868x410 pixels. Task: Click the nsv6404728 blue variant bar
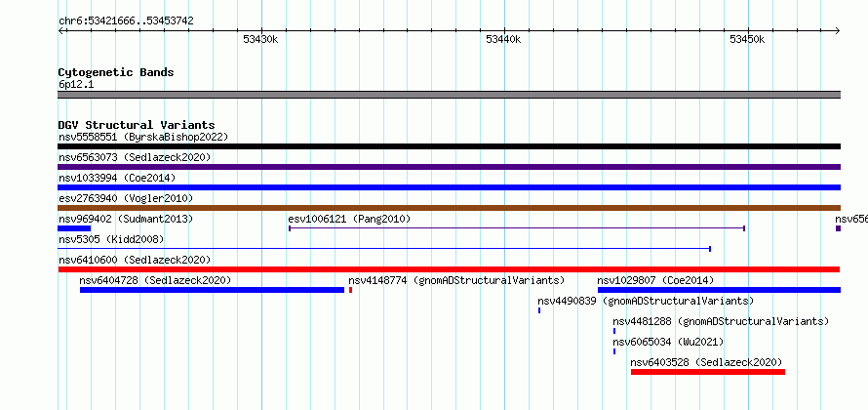click(x=212, y=290)
